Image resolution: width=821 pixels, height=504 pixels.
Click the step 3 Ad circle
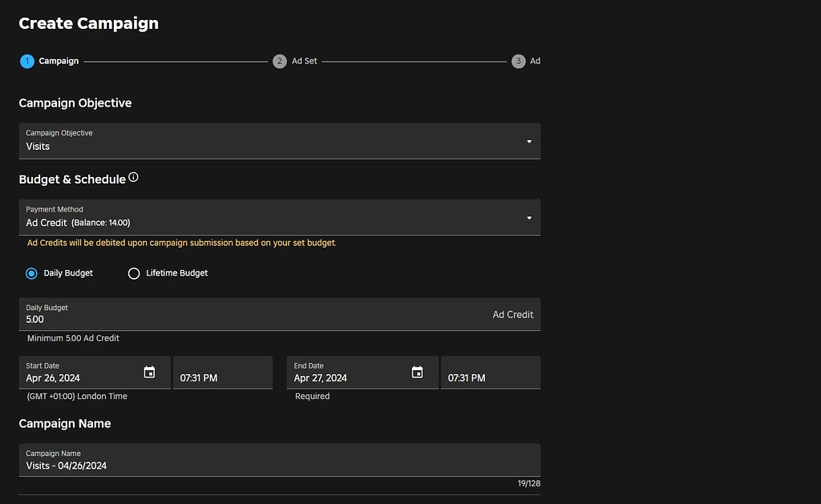pos(519,61)
